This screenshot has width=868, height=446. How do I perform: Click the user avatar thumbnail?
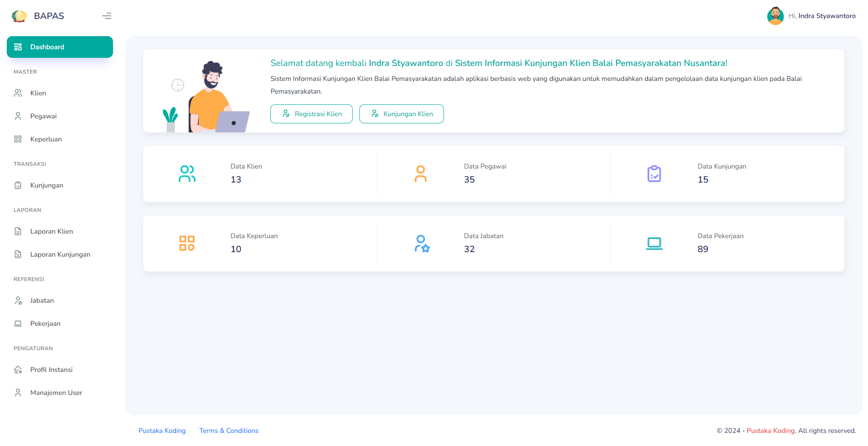(775, 16)
